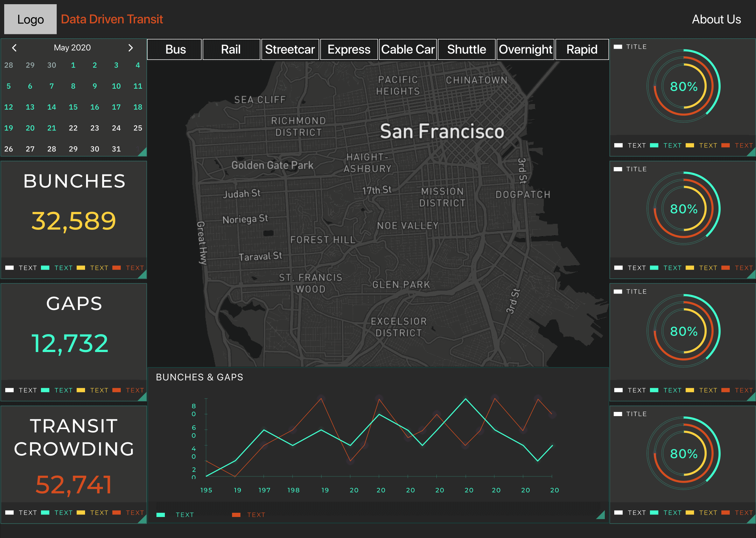
Task: Open the Overnight tab
Action: [525, 49]
